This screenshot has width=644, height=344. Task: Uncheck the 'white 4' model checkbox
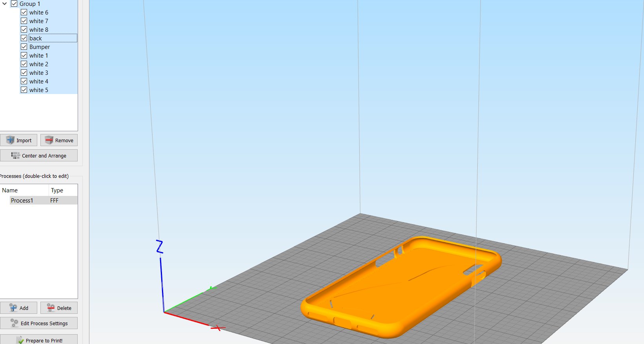(24, 81)
